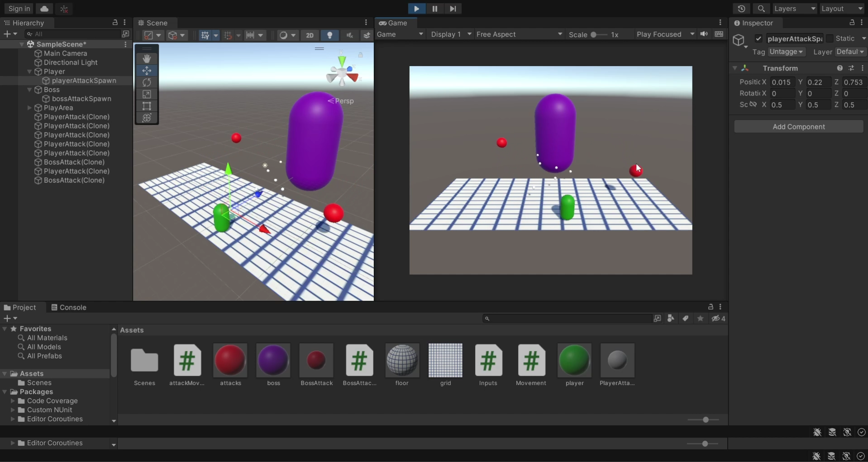Select the Rect tool in Scene toolbar
Screen dimensions: 868x462
pyautogui.click(x=147, y=106)
